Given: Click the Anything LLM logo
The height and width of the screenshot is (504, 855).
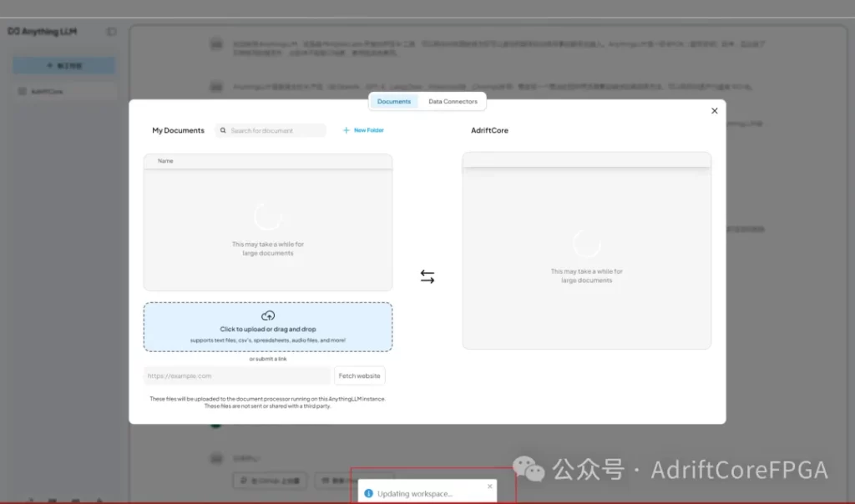Looking at the screenshot, I should click(x=42, y=32).
